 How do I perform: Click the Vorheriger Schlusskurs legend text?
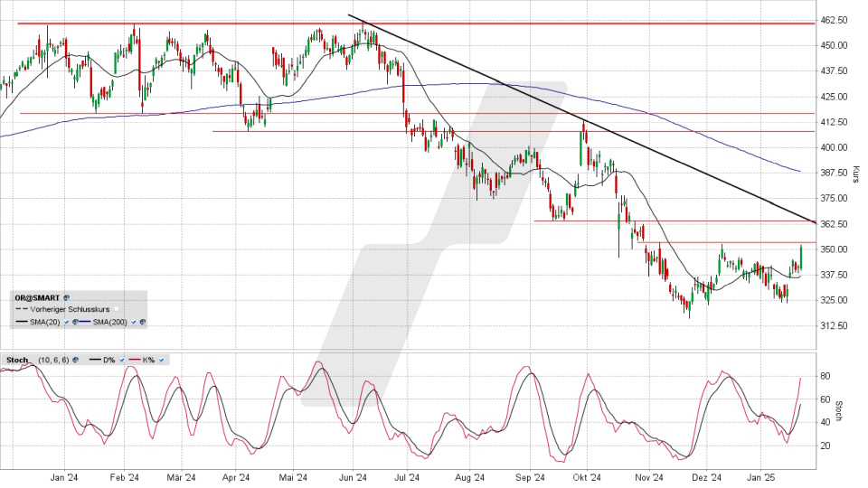click(70, 309)
